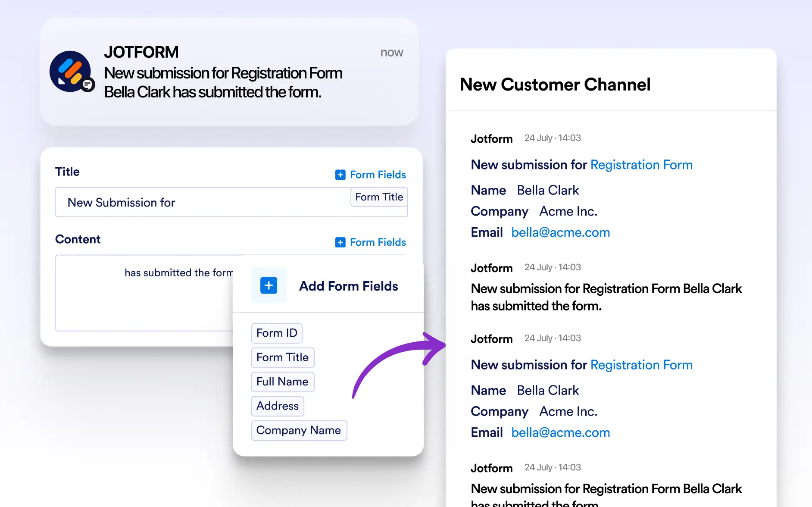Click the Form Title tag inside Title input
The height and width of the screenshot is (507, 812).
(379, 197)
